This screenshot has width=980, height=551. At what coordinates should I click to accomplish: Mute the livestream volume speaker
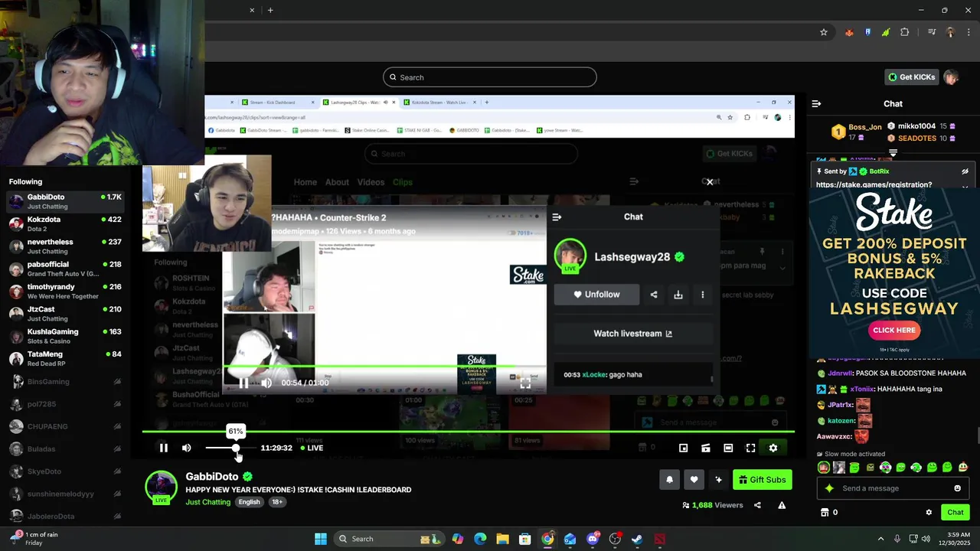tap(186, 448)
